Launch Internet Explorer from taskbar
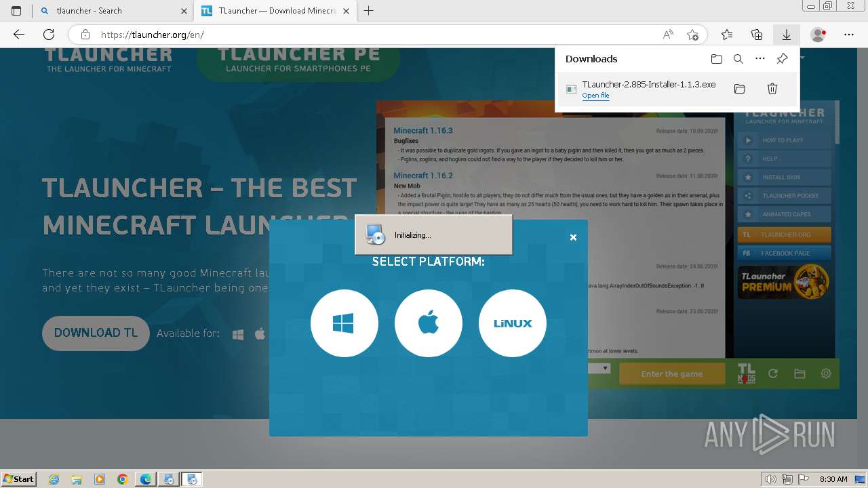868x488 pixels. (54, 479)
